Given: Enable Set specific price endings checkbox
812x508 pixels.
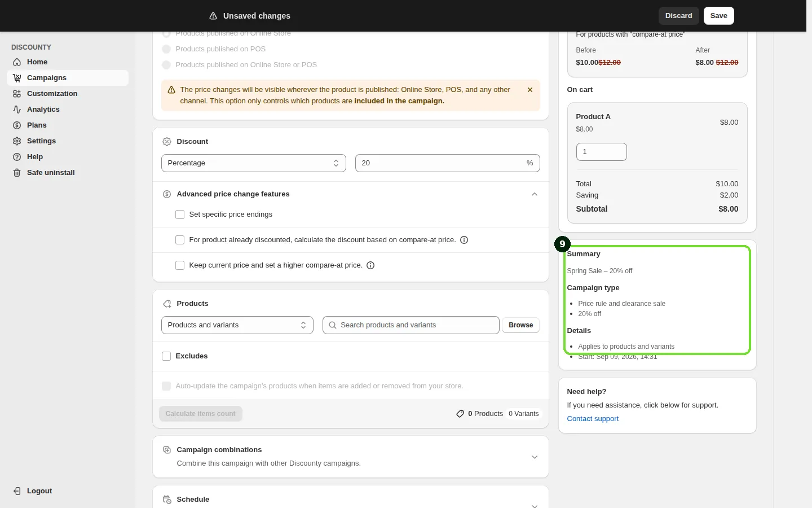Looking at the screenshot, I should point(180,214).
